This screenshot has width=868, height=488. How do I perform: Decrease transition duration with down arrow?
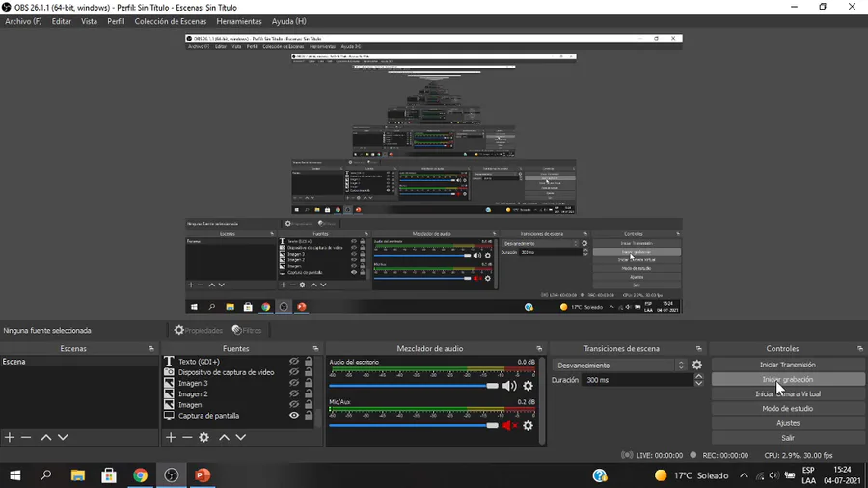pyautogui.click(x=698, y=384)
